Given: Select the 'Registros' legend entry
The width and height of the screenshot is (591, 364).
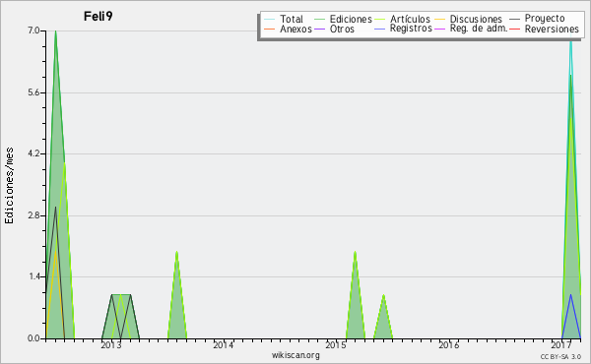Looking at the screenshot, I should click(403, 29).
